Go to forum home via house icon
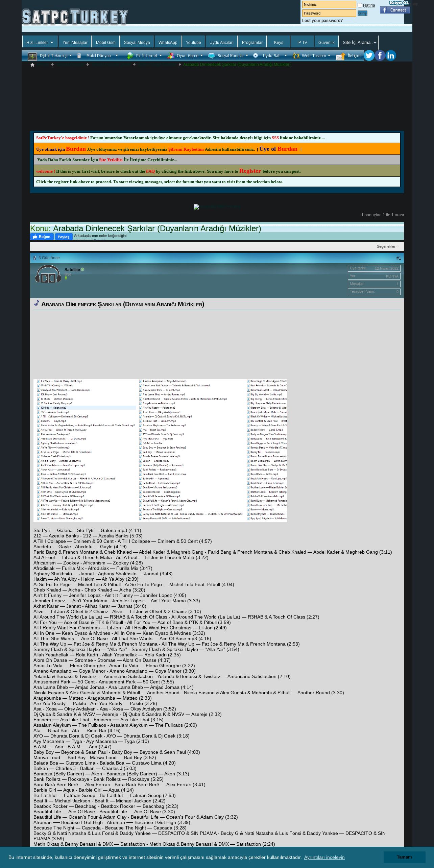 pos(32,65)
